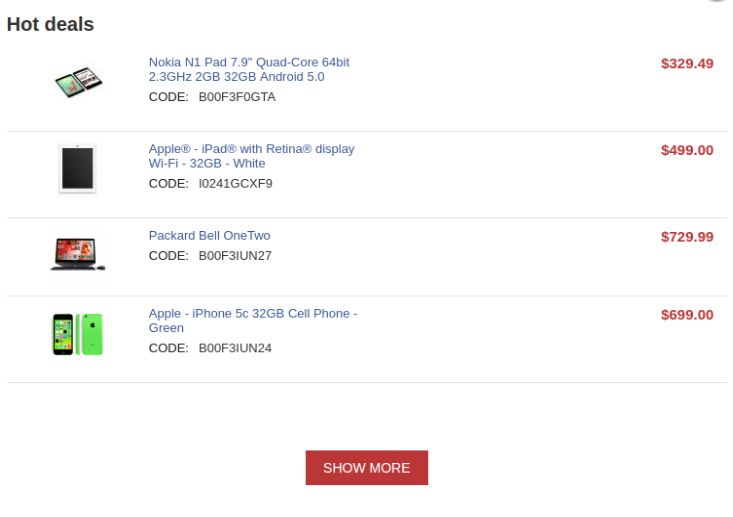Visit the Apple iPhone 5c 32GB Green link
This screenshot has width=733, height=517.
[x=252, y=320]
